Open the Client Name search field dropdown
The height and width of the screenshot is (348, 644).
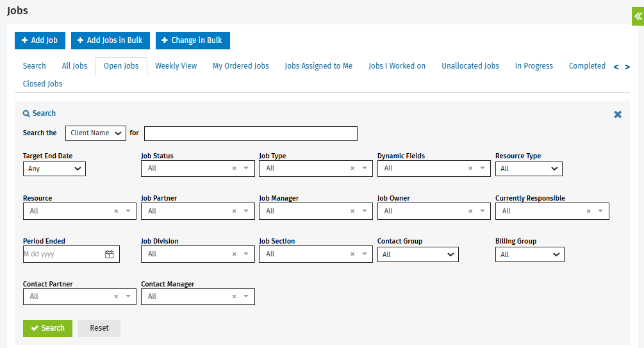(95, 133)
